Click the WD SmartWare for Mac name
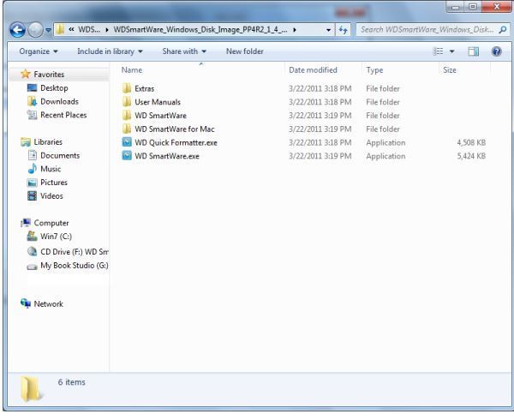The height and width of the screenshot is (420, 514). click(175, 129)
